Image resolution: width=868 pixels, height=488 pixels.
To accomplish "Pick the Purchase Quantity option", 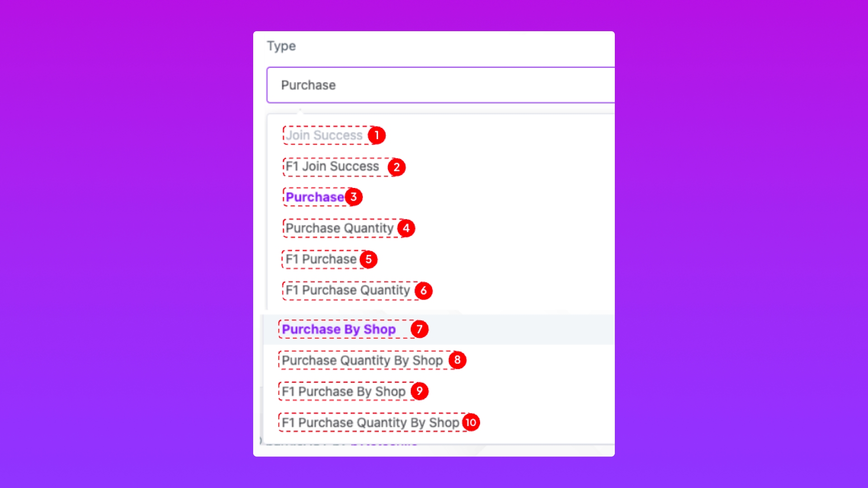I will click(340, 228).
